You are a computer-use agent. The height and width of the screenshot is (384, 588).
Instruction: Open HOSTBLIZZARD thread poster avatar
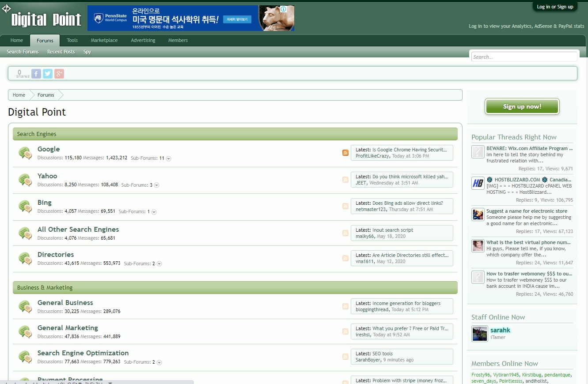478,183
